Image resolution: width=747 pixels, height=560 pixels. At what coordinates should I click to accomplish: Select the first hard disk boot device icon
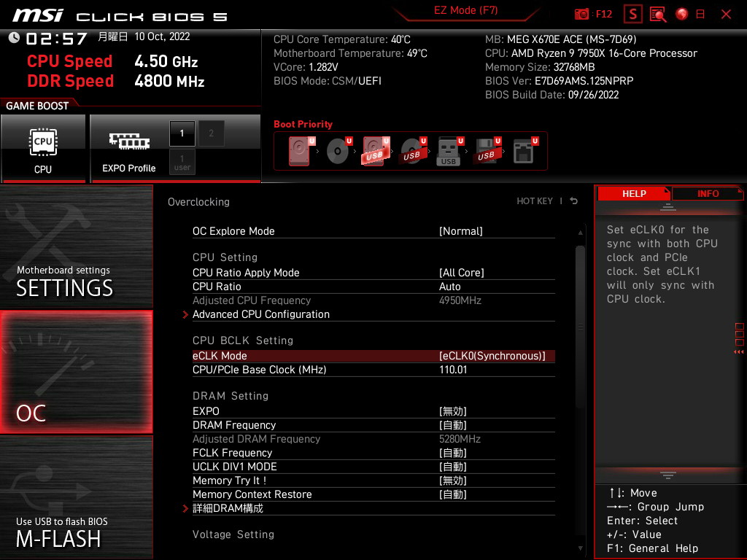point(300,151)
